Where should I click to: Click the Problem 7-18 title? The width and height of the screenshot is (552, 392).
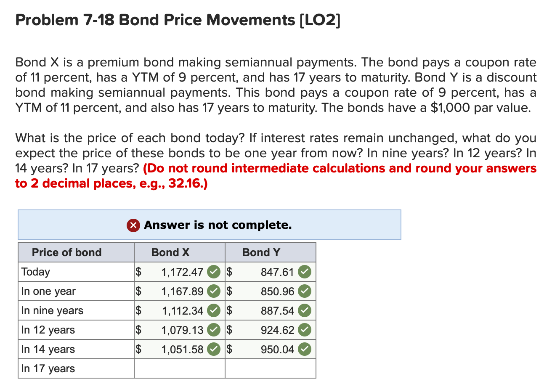tap(177, 20)
